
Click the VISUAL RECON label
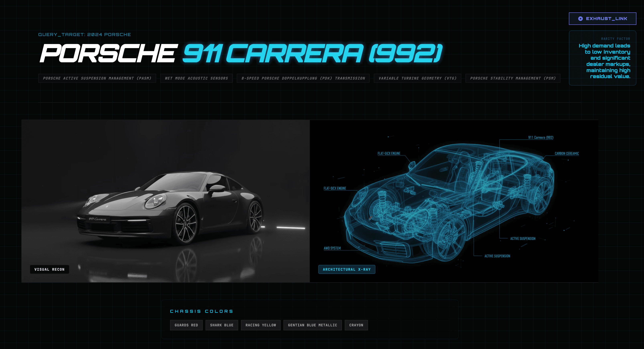click(x=49, y=269)
